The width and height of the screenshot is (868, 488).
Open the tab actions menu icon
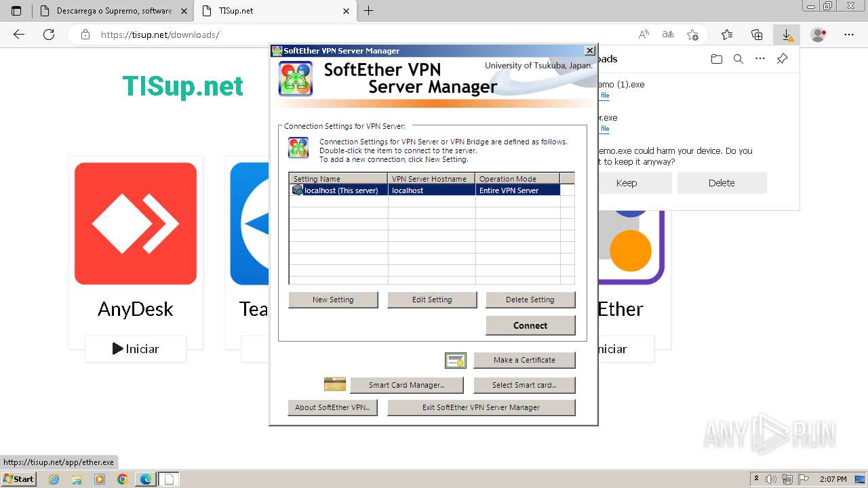coord(16,11)
